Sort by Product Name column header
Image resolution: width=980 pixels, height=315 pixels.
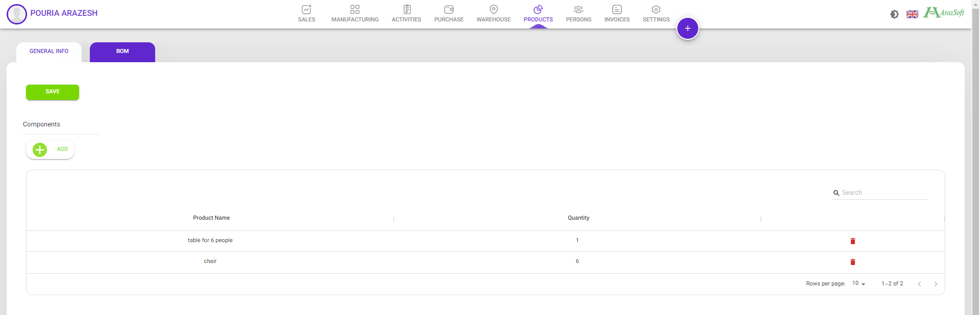(x=211, y=218)
